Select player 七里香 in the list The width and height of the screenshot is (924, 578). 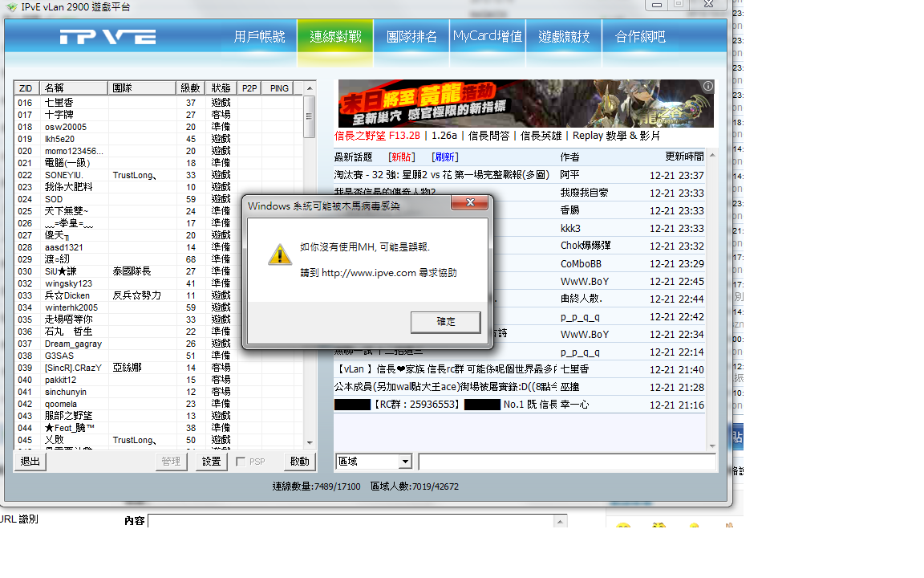(x=159, y=103)
